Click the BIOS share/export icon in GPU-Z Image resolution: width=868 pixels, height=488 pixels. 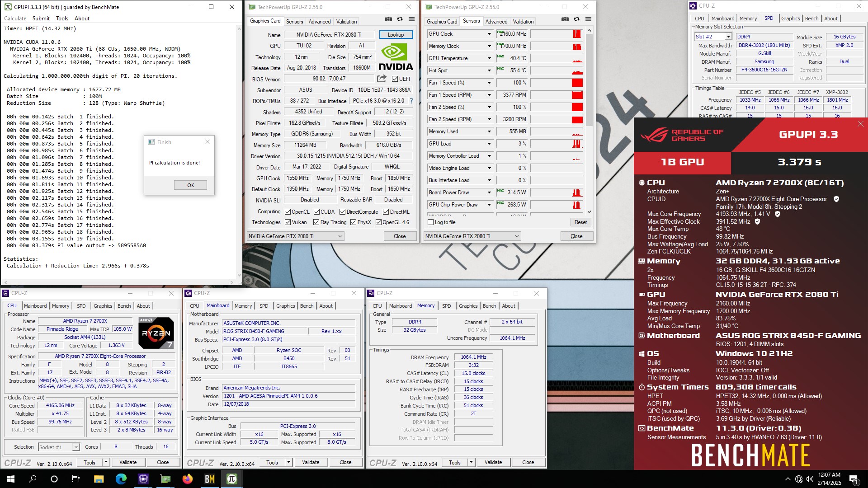[382, 79]
